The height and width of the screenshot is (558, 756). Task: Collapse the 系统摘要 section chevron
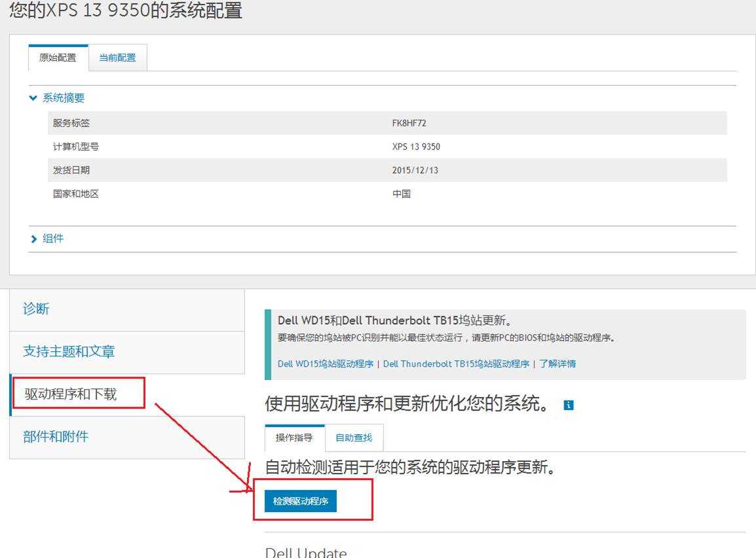point(33,98)
